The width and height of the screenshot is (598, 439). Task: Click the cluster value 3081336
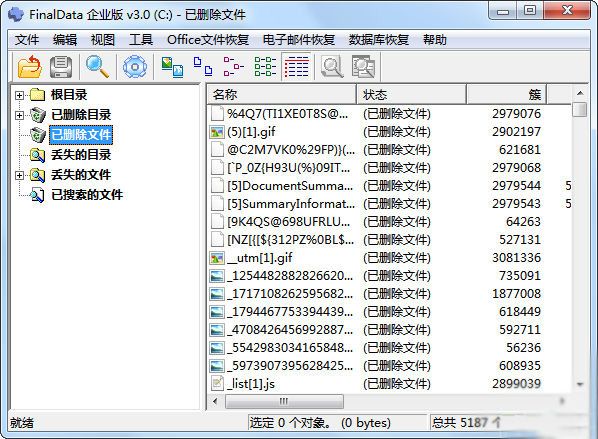(x=516, y=258)
